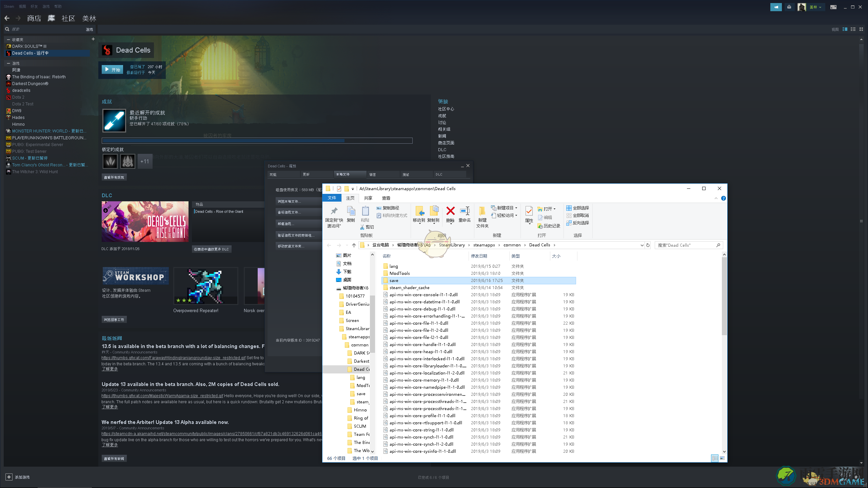The image size is (868, 488).
Task: Click the view all achievements button
Action: coord(114,177)
